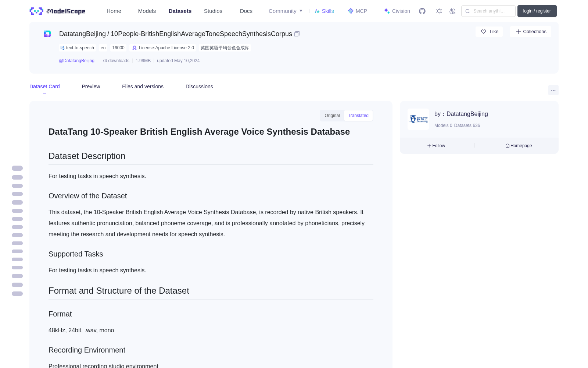Switch site language with the translate icon
Viewport: 588px width, 368px height.
[452, 11]
